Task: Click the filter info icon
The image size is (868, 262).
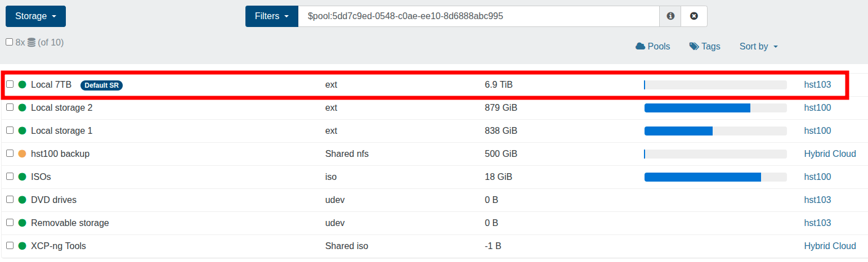Action: (x=670, y=16)
